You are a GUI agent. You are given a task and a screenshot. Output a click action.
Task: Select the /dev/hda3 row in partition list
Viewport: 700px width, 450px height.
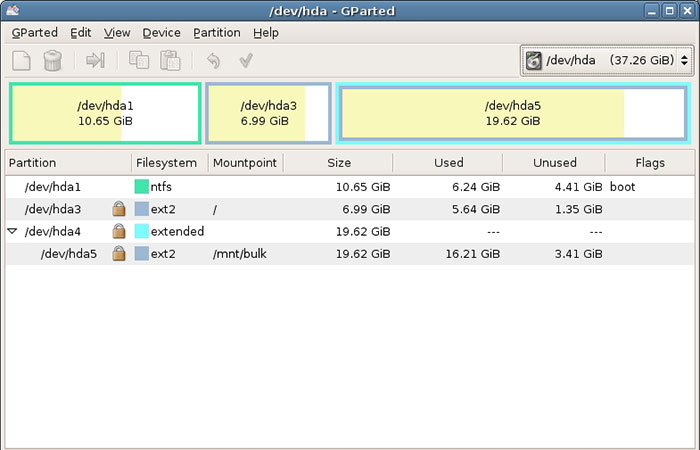350,209
